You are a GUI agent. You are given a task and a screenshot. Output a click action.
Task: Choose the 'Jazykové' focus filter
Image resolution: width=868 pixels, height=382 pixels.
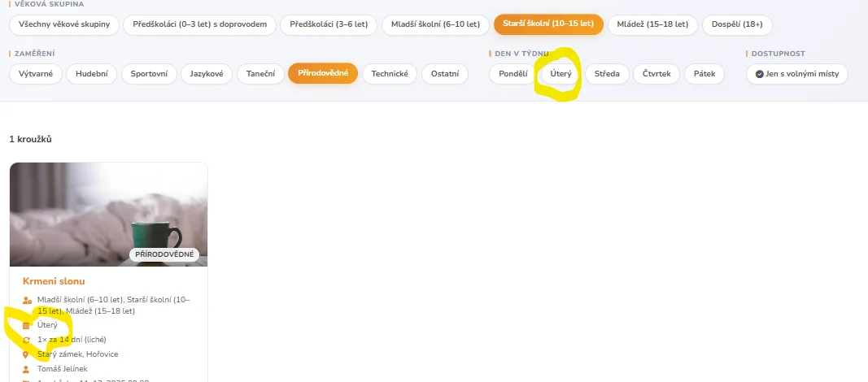tap(207, 73)
